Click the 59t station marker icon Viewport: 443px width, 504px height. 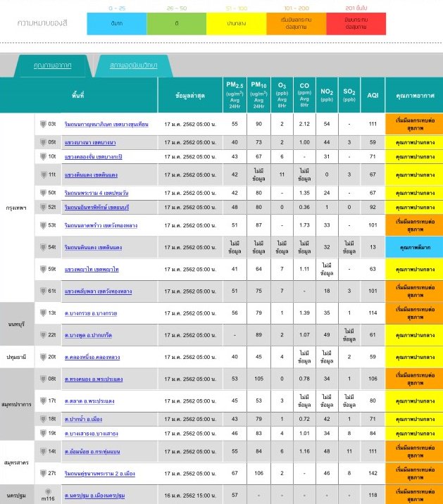(x=43, y=269)
